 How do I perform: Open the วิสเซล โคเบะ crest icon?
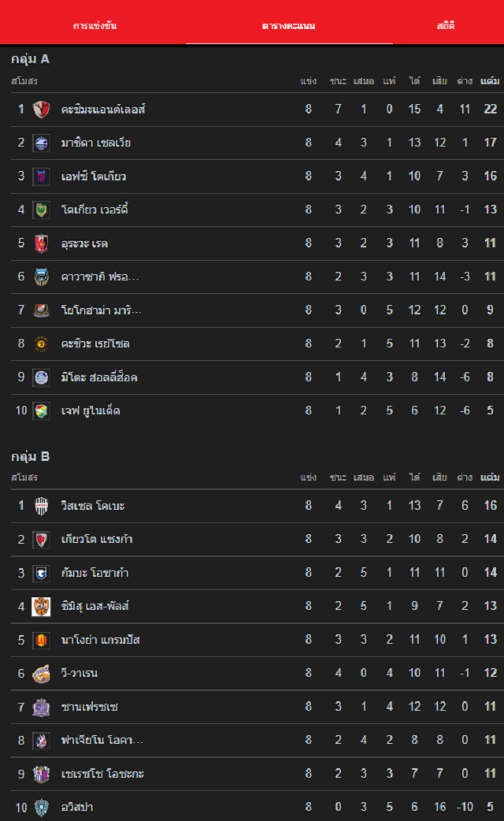coord(42,506)
